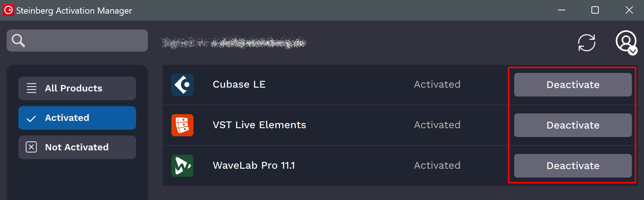The image size is (644, 200).
Task: Click the WaveLab Pro product icon
Action: pyautogui.click(x=182, y=166)
